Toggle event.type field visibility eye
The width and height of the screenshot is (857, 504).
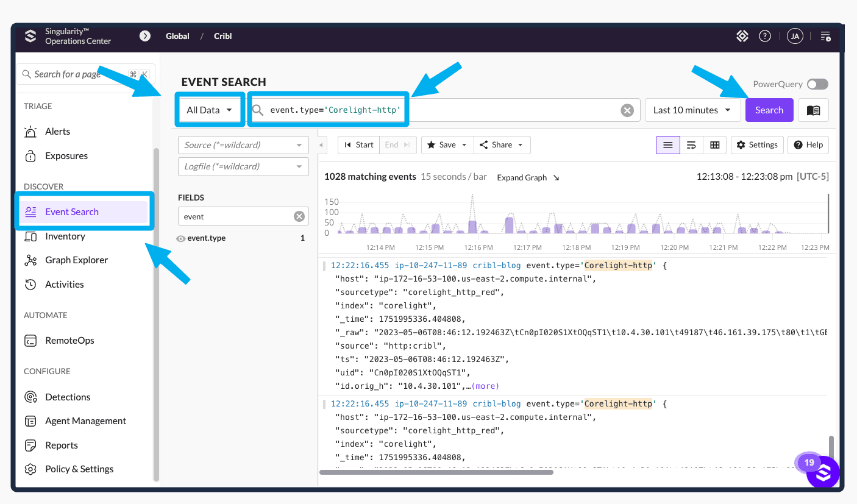181,239
